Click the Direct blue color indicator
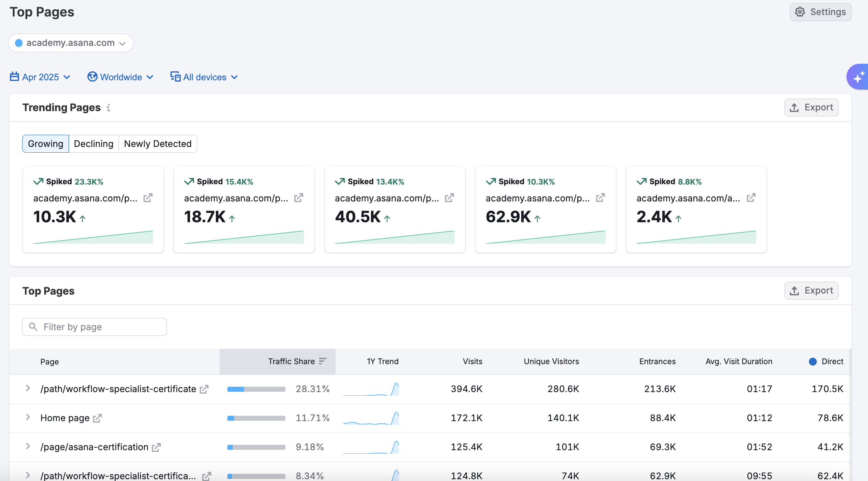The image size is (868, 481). coord(813,362)
